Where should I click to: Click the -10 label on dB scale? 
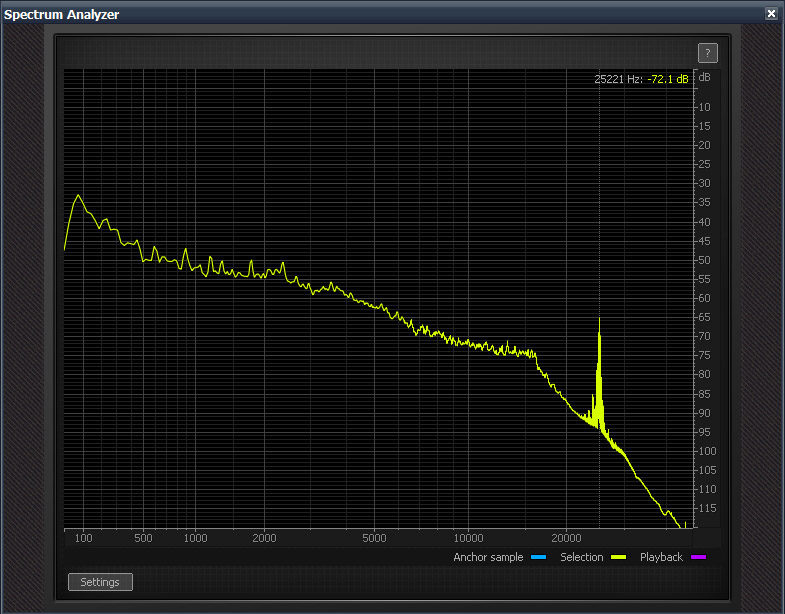[x=704, y=107]
